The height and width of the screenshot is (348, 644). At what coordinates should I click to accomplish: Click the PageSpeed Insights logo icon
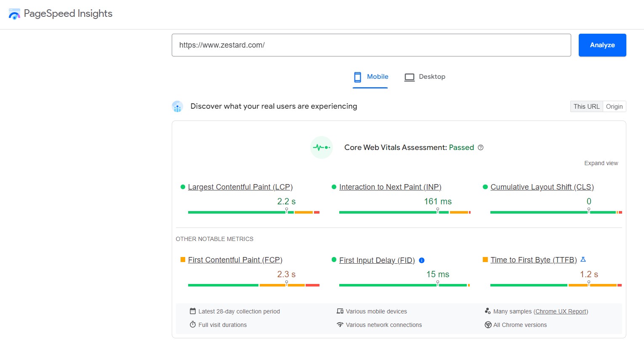(14, 14)
